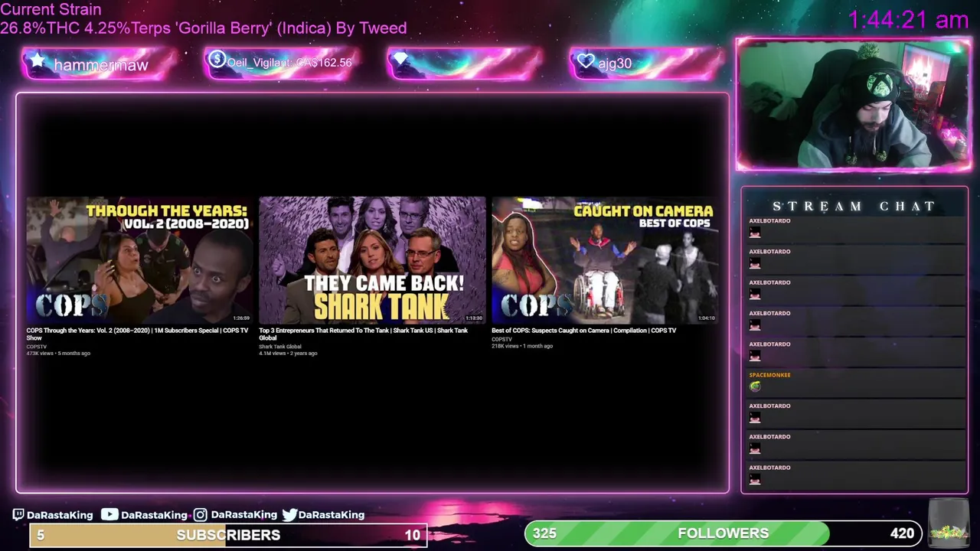Click the 420 followers goal number
This screenshot has width=980, height=551.
(x=902, y=533)
